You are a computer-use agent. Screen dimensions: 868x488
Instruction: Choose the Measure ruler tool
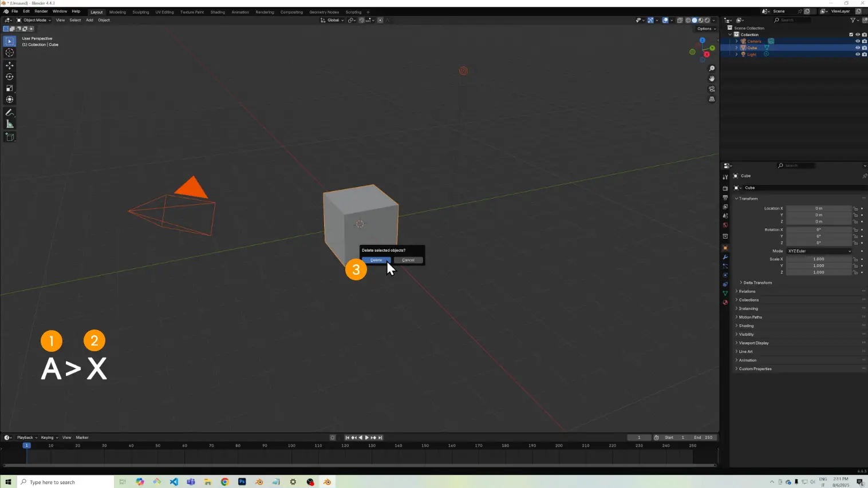click(10, 124)
